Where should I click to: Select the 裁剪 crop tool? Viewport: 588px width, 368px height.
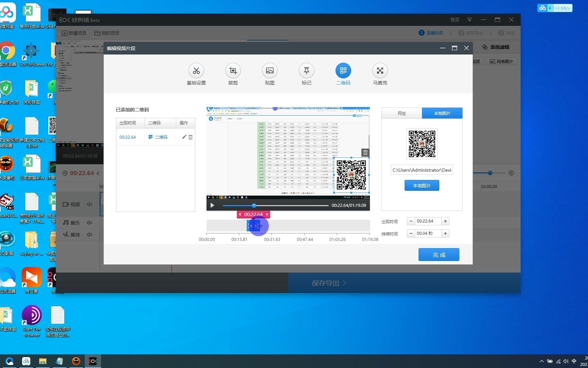[233, 74]
